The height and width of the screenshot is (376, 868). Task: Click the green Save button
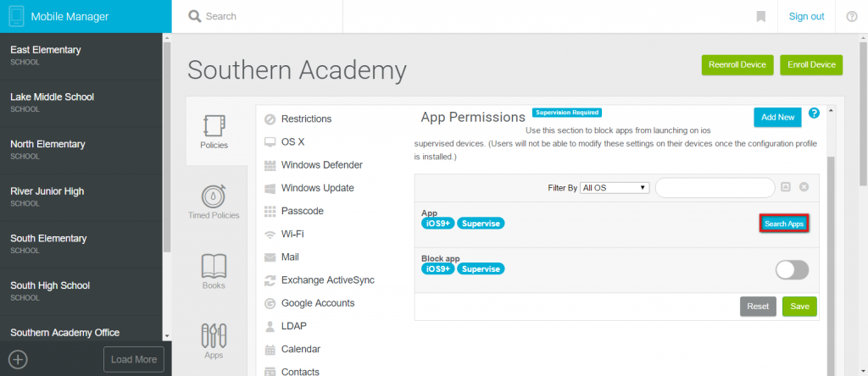[x=799, y=307]
